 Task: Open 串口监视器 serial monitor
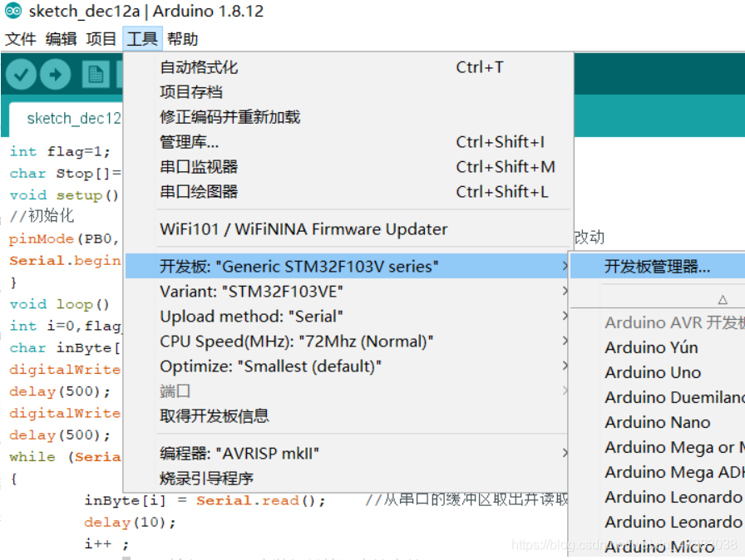(x=348, y=167)
